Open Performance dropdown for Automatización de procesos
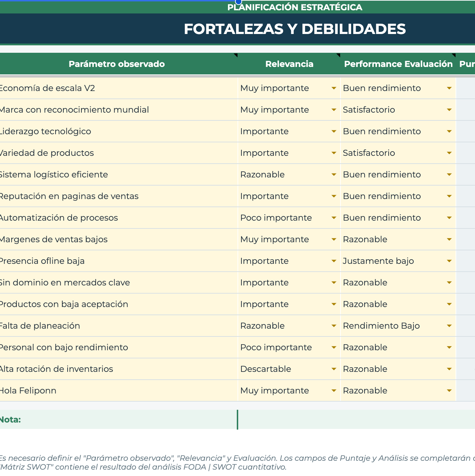Image resolution: width=475 pixels, height=476 pixels. click(449, 218)
